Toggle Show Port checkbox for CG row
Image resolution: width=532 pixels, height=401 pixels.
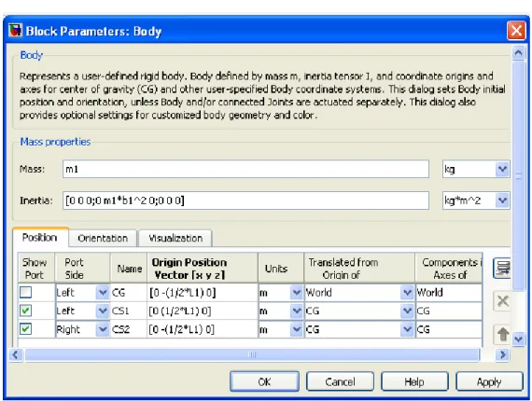coord(26,292)
